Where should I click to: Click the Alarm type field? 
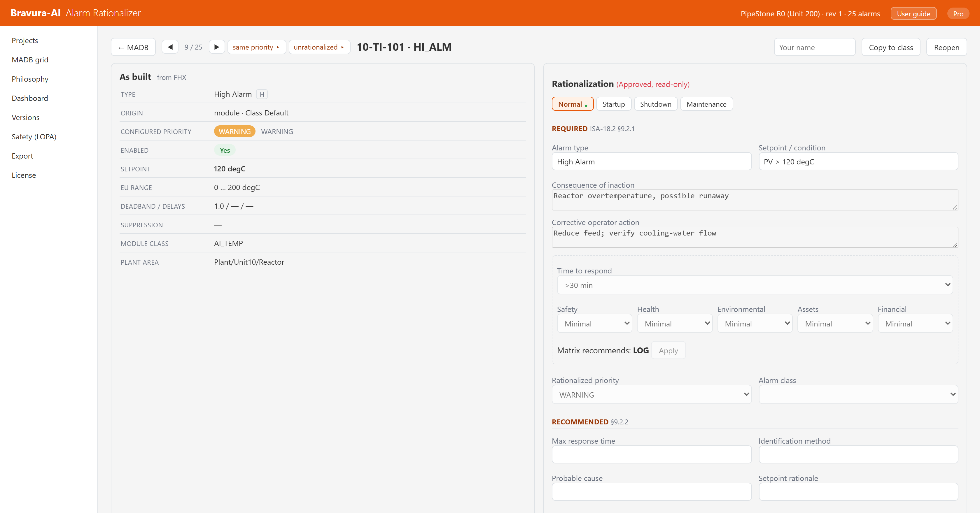[x=651, y=161]
